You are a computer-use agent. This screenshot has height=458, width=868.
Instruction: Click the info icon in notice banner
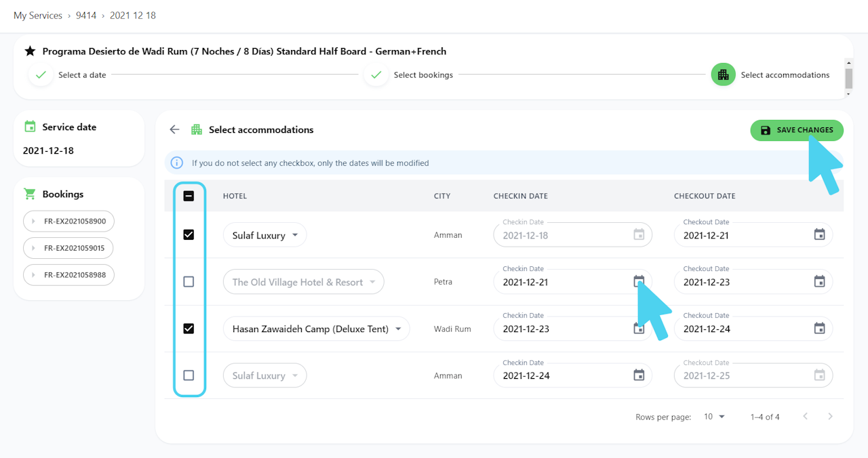point(177,163)
